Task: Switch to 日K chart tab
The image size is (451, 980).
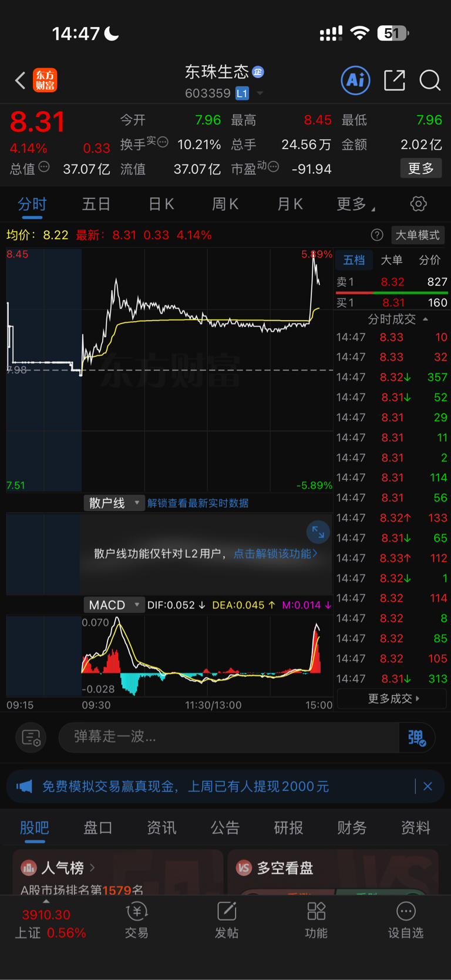Action: click(x=161, y=204)
